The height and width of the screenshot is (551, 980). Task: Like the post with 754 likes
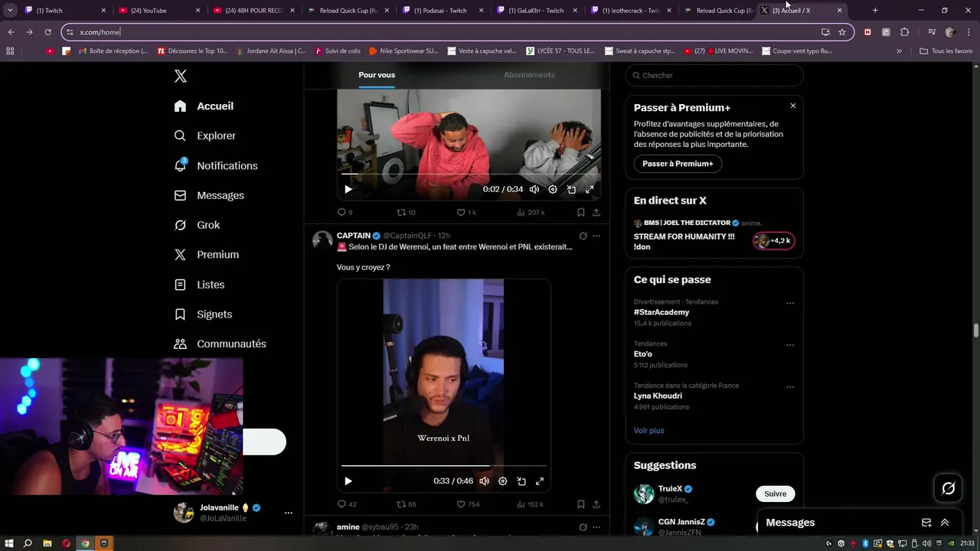point(468,504)
